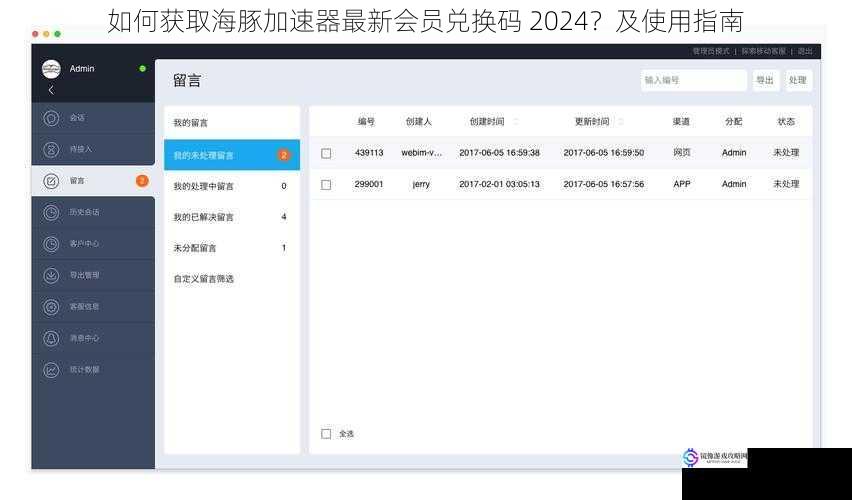Screen dimensions: 852x500
Task: Click the 留言 page heading
Action: (x=187, y=80)
